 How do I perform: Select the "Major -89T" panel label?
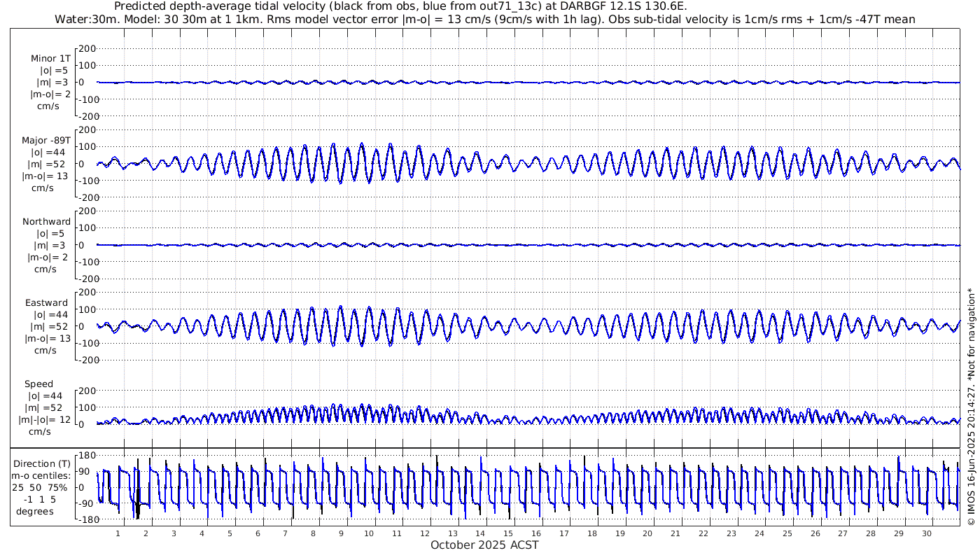[47, 141]
